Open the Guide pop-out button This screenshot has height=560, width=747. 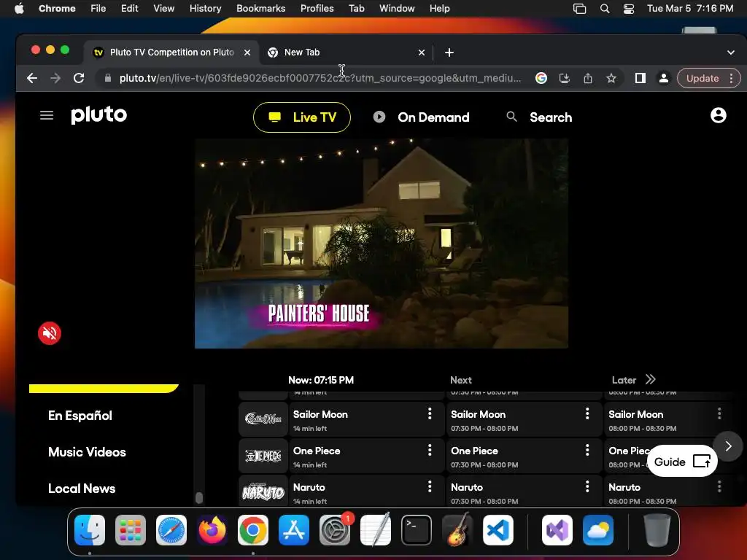[x=682, y=461]
